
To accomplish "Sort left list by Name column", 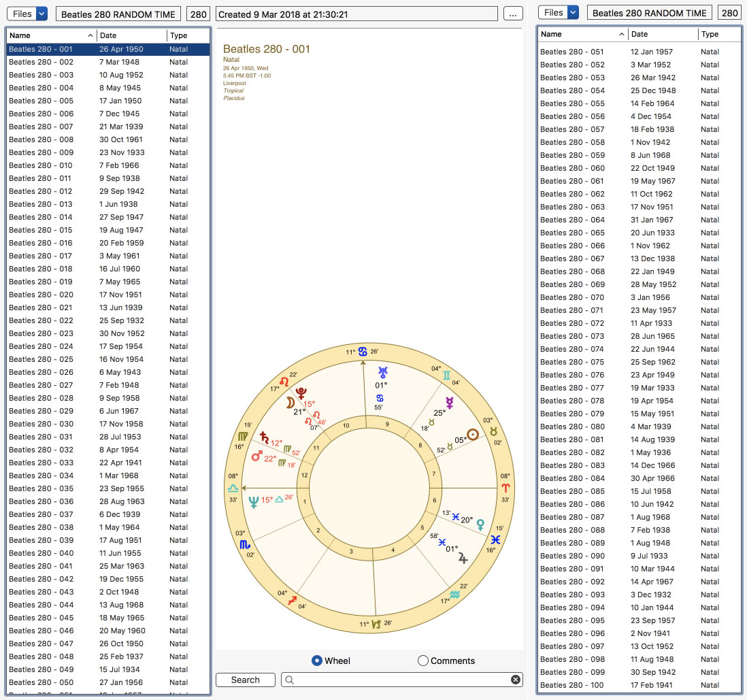I will pyautogui.click(x=50, y=35).
